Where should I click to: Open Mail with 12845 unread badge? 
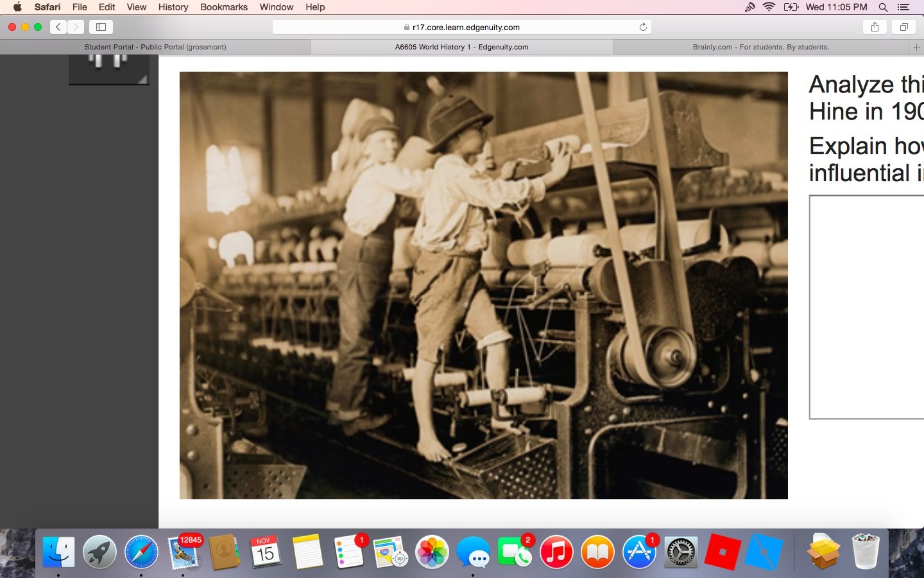(x=184, y=552)
